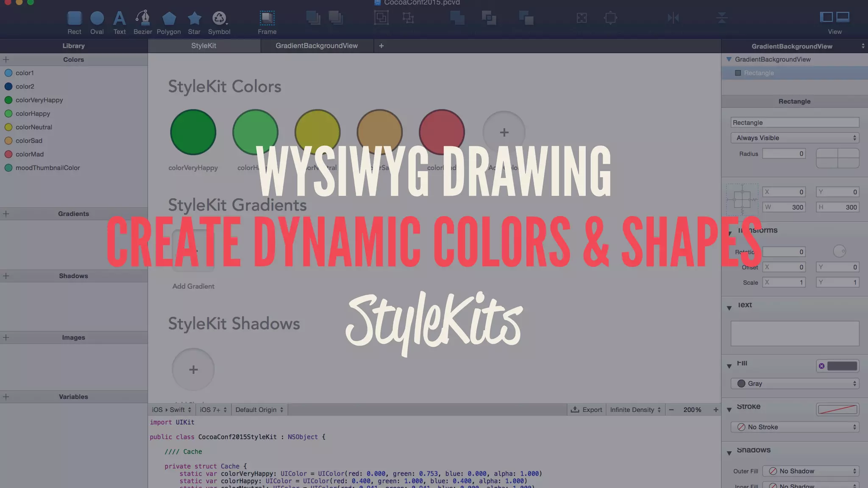Select colorHappy in Colors list
The width and height of the screenshot is (868, 488).
point(74,114)
